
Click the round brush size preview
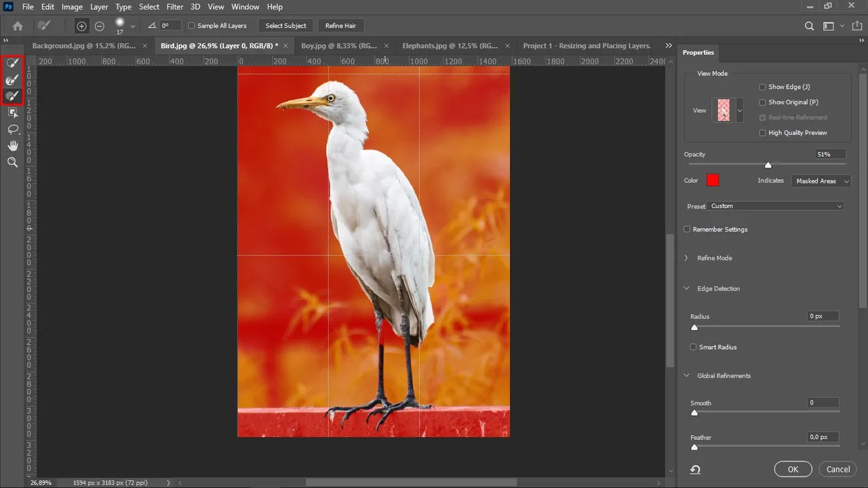(x=120, y=22)
